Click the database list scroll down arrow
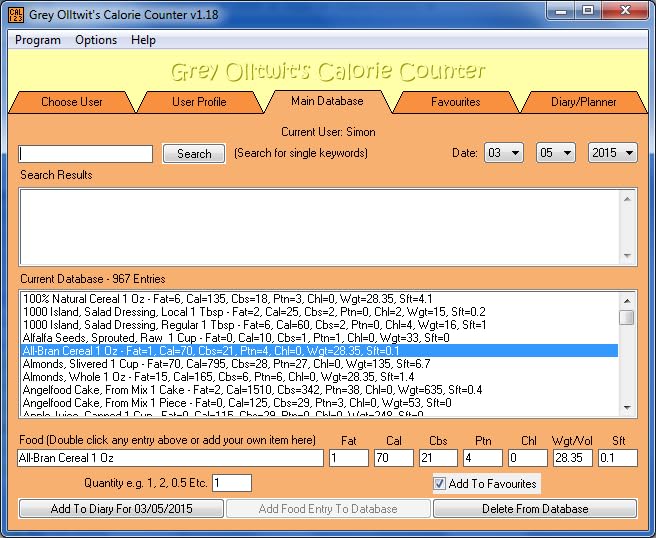The image size is (656, 538). click(626, 408)
